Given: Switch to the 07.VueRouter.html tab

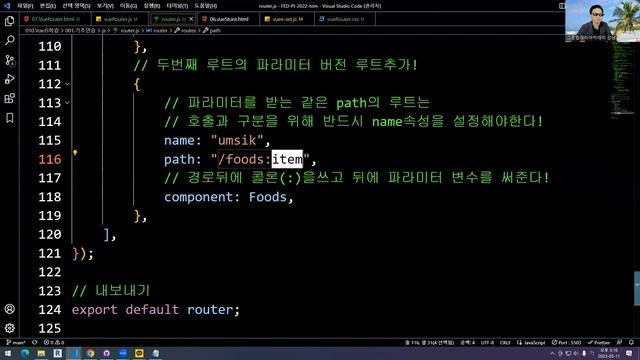Looking at the screenshot, I should tap(56, 19).
